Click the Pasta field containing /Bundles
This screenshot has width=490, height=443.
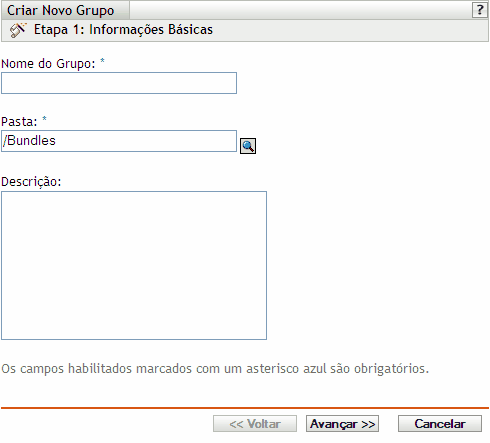pos(119,141)
